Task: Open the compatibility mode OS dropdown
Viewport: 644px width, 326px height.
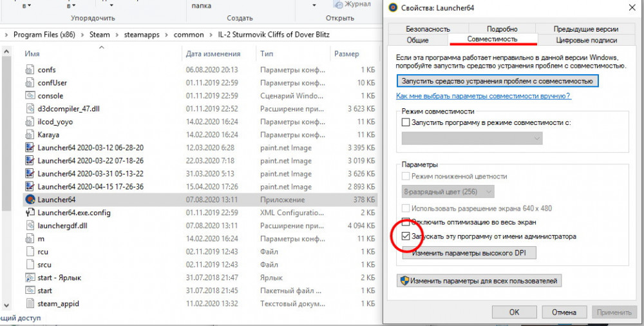Action: point(472,139)
